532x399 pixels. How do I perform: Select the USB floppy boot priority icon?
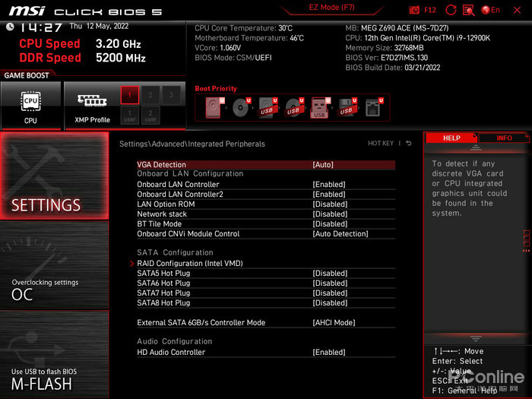pos(347,107)
